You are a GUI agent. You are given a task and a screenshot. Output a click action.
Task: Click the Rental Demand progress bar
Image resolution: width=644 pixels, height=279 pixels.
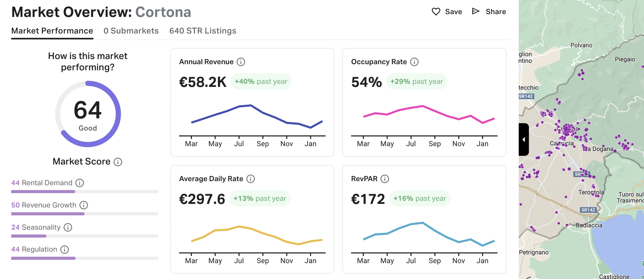(84, 192)
